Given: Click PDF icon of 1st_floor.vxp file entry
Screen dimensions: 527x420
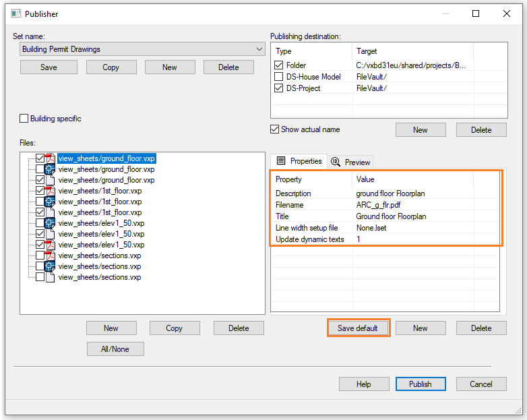Looking at the screenshot, I should click(49, 191).
